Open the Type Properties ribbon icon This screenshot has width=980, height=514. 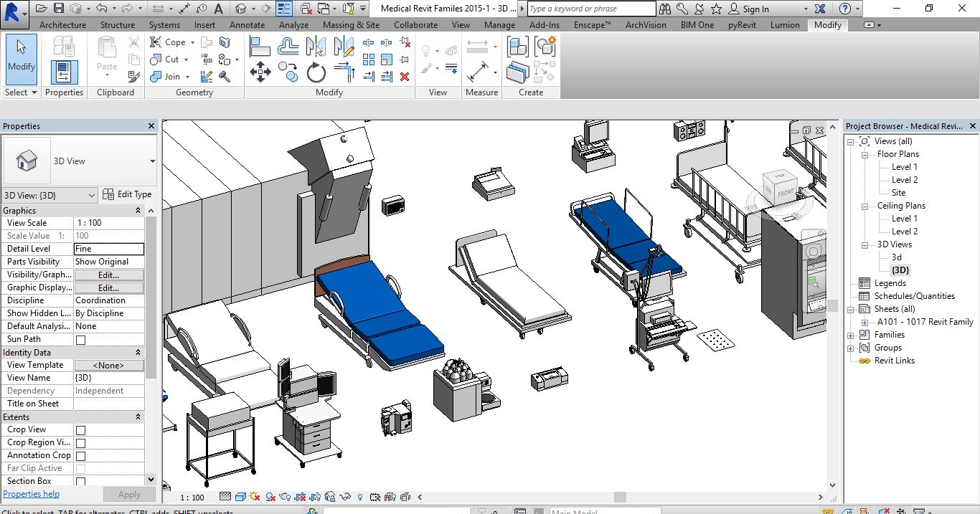pyautogui.click(x=64, y=47)
